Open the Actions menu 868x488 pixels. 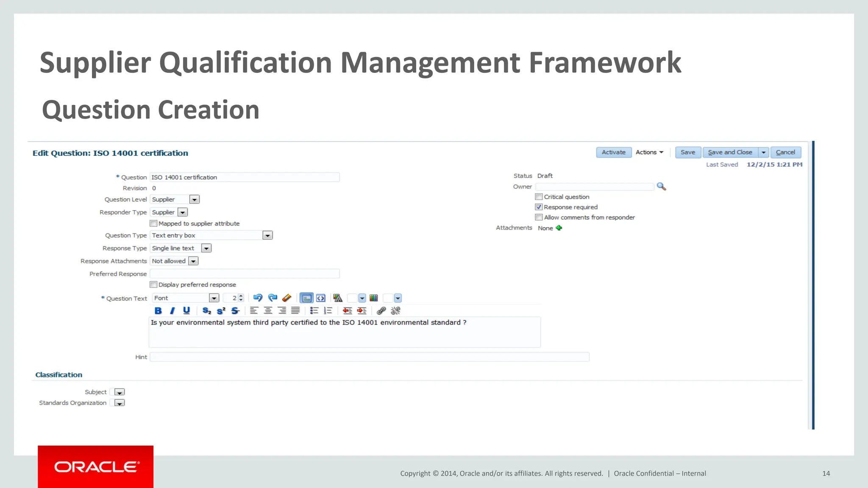(x=649, y=152)
